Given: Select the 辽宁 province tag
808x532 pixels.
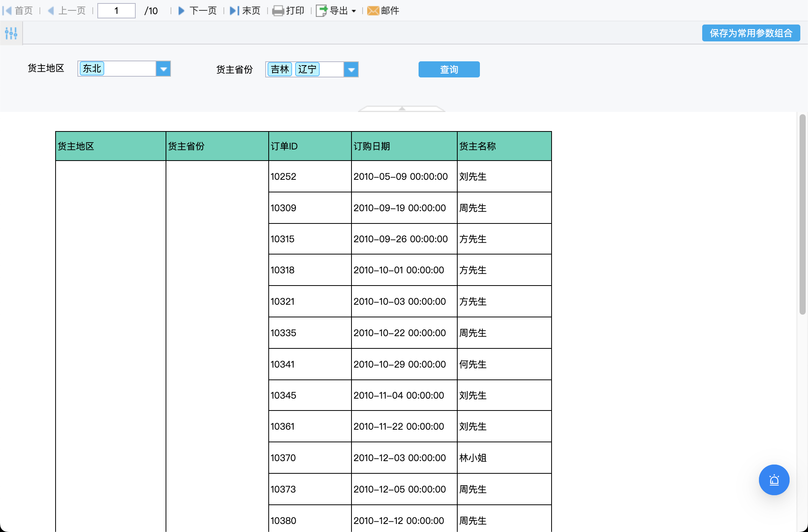Looking at the screenshot, I should (307, 69).
